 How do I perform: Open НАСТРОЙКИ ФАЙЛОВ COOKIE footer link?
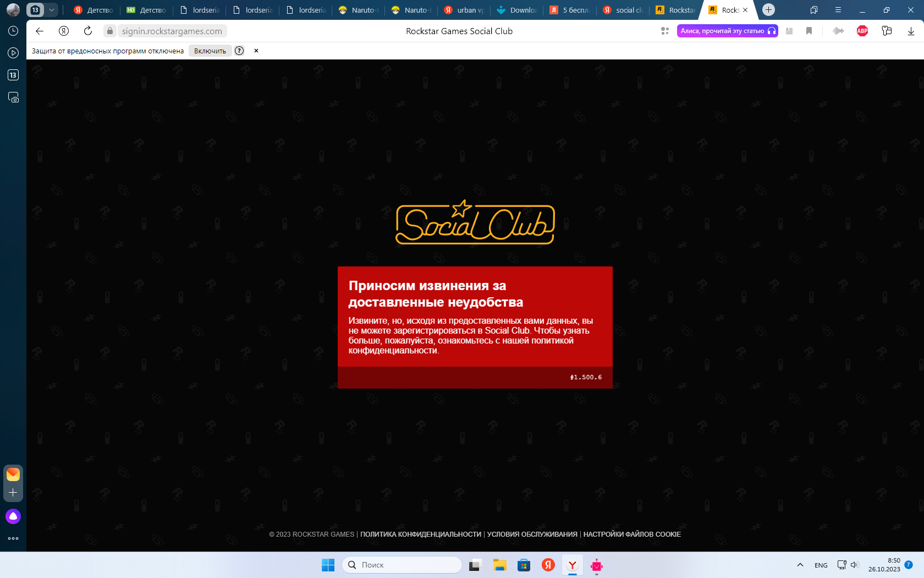632,535
